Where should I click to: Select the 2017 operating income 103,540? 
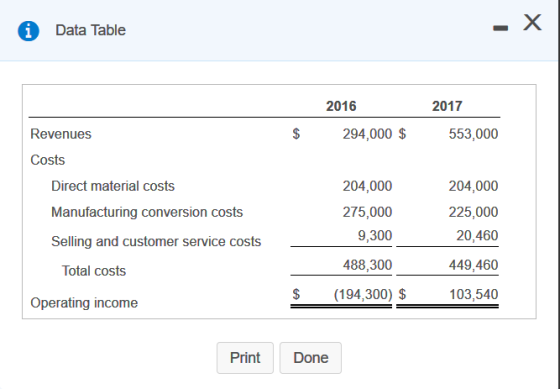(473, 294)
